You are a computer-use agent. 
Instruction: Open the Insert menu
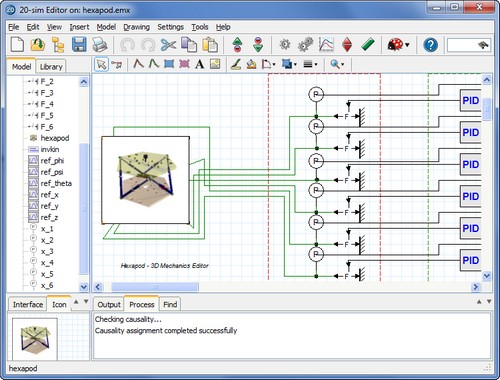click(79, 27)
